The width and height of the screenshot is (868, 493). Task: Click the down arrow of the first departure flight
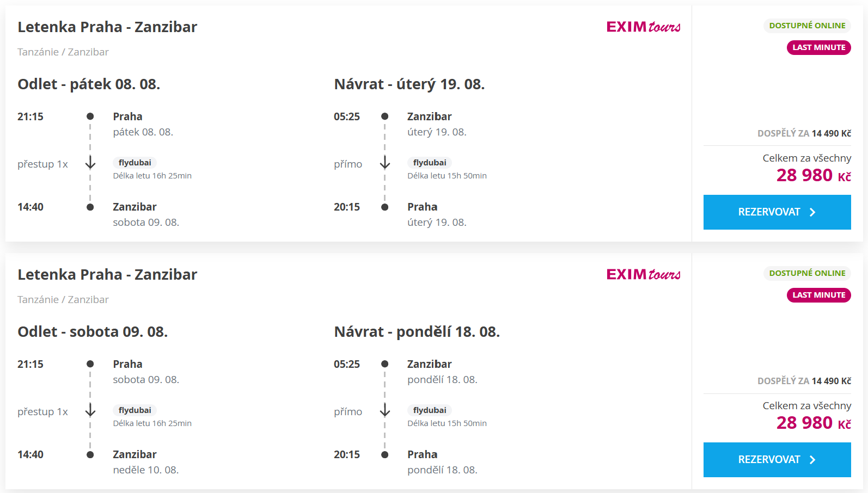click(90, 163)
